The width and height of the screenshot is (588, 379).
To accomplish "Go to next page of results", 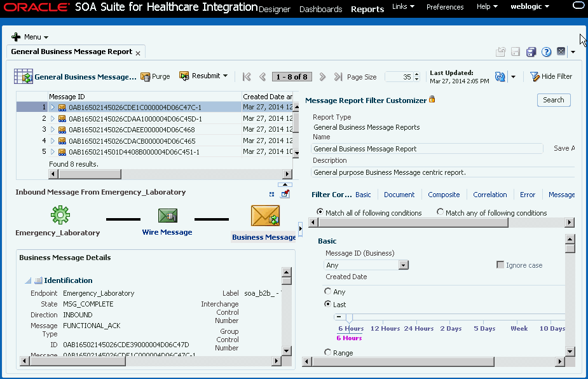I will click(322, 77).
